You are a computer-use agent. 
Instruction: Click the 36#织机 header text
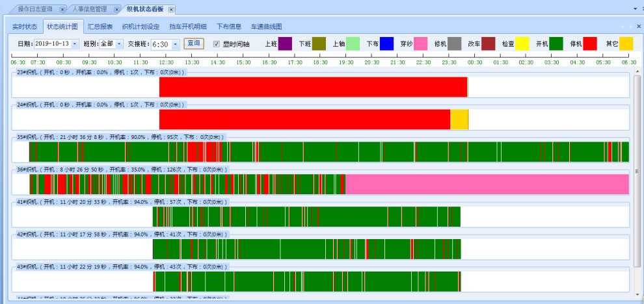coord(122,170)
